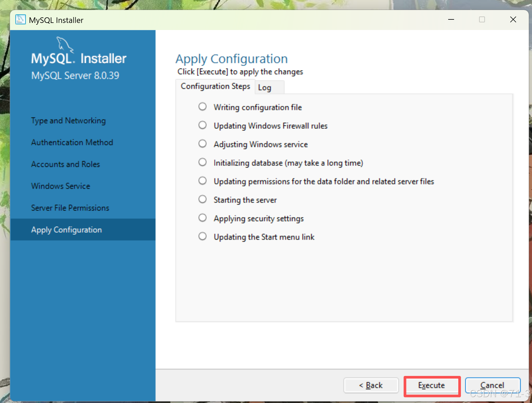Select the Updating Windows Firewall rules indicator
Screen dimensions: 532x403
point(202,125)
